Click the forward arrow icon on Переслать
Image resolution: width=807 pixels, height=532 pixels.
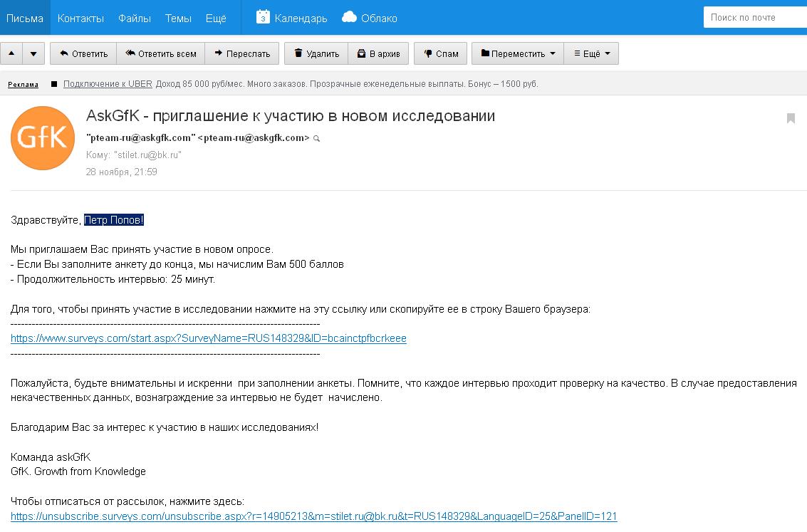click(x=218, y=53)
